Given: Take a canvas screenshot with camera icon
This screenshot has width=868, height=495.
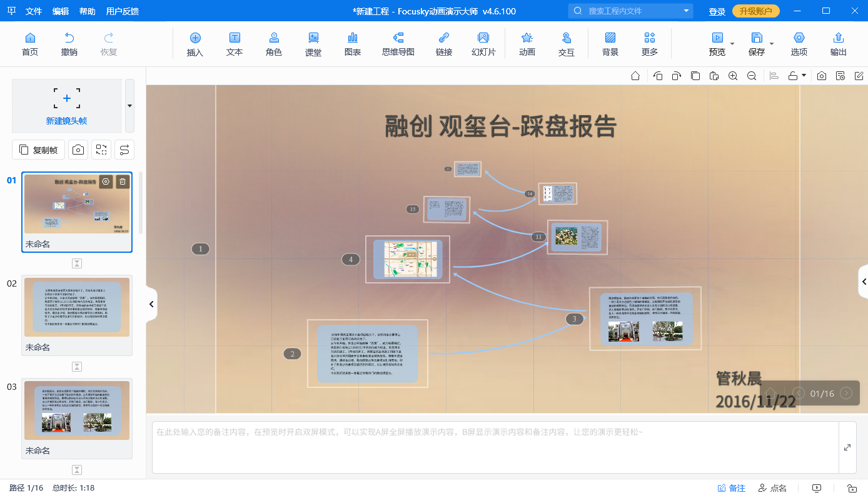Looking at the screenshot, I should tap(822, 76).
